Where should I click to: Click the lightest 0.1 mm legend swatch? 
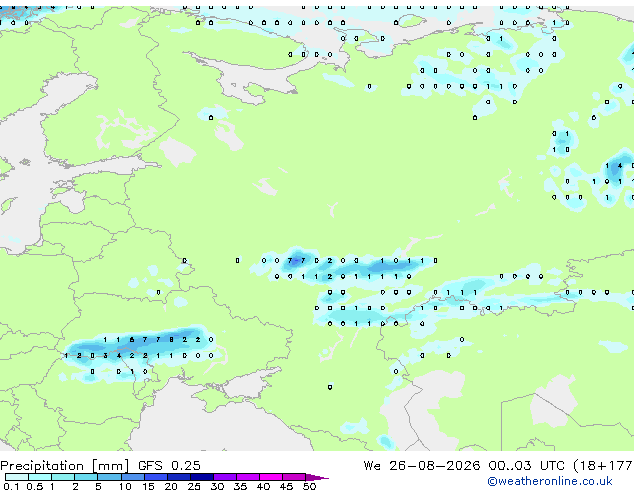(x=17, y=477)
